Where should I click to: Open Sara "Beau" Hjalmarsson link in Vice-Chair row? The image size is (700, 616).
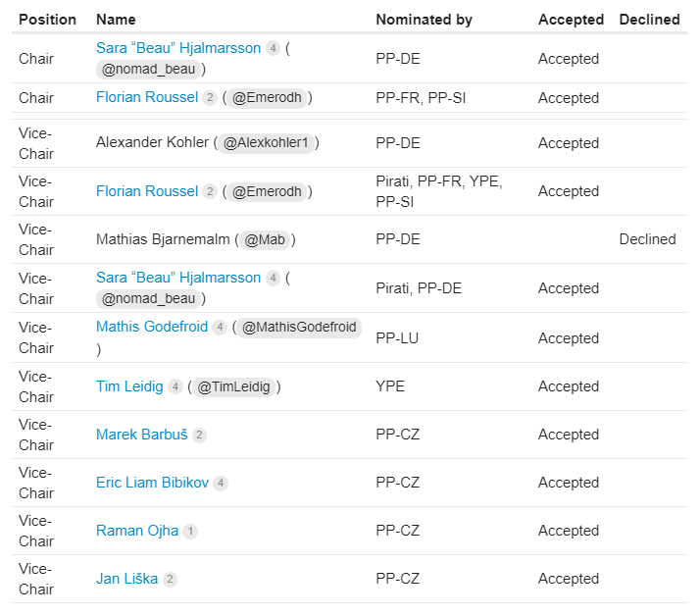click(x=178, y=278)
